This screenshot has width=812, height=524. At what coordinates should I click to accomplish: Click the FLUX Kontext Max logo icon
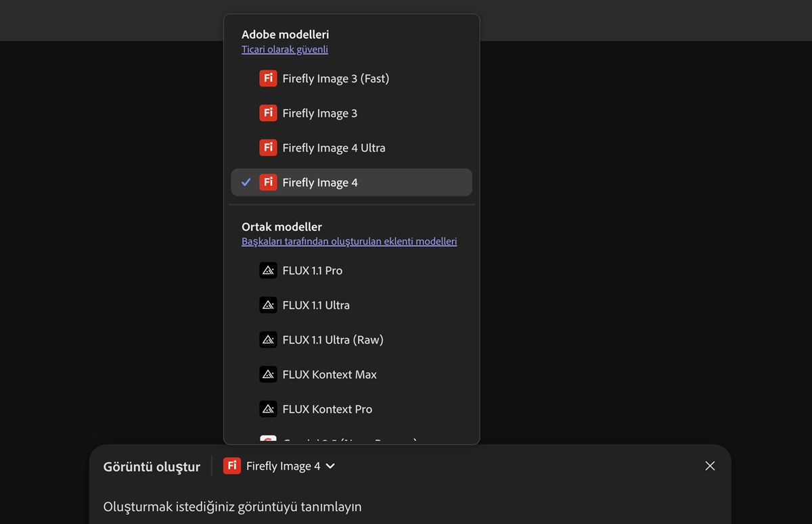(268, 374)
